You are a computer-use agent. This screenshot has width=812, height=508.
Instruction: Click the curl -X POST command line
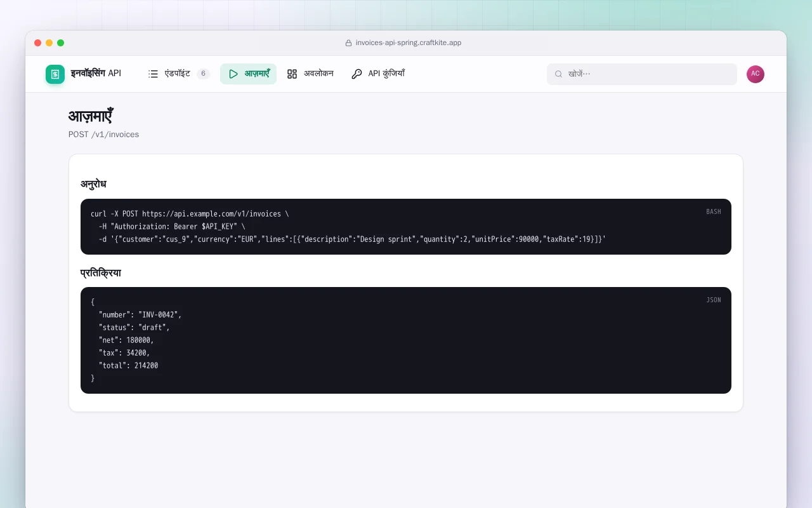[190, 214]
